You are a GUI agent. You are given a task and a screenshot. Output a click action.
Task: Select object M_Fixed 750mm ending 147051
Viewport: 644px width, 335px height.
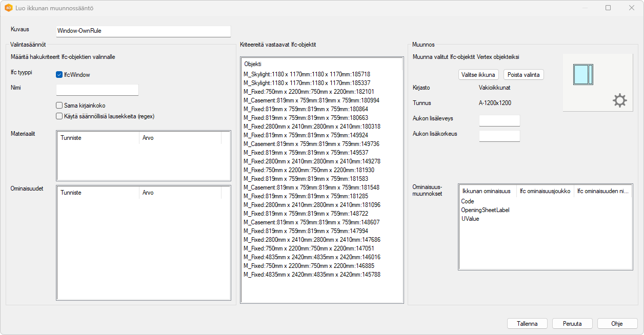[x=309, y=248]
